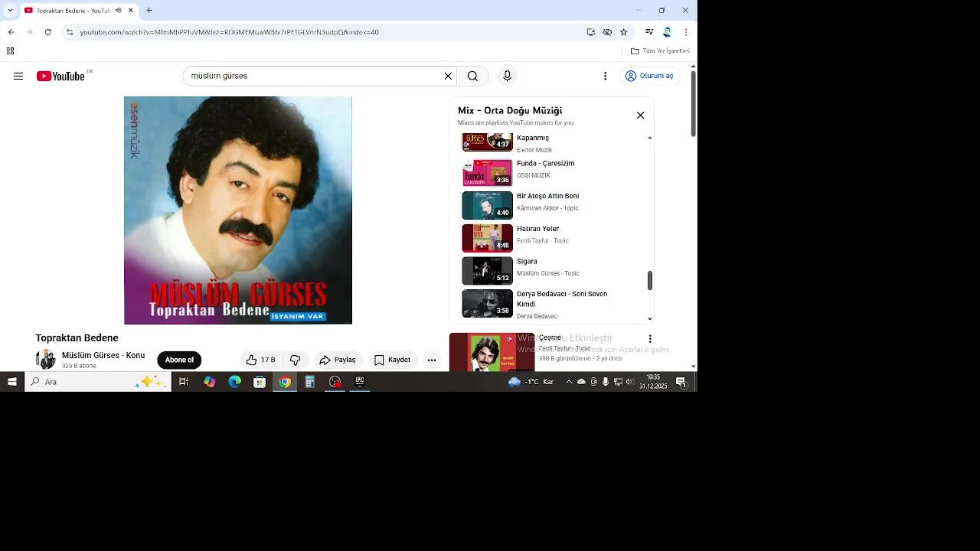
Task: Click the taskbar Ara search box
Action: coord(98,382)
